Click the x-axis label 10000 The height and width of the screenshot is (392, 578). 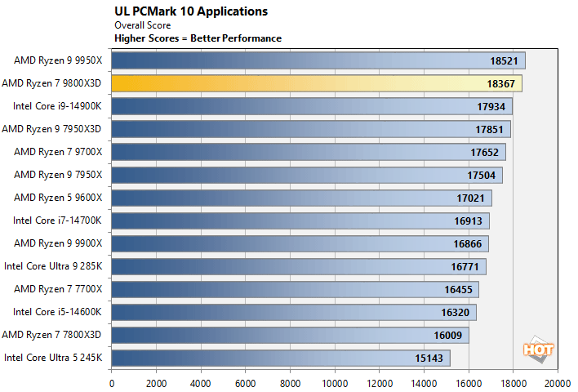pos(335,384)
